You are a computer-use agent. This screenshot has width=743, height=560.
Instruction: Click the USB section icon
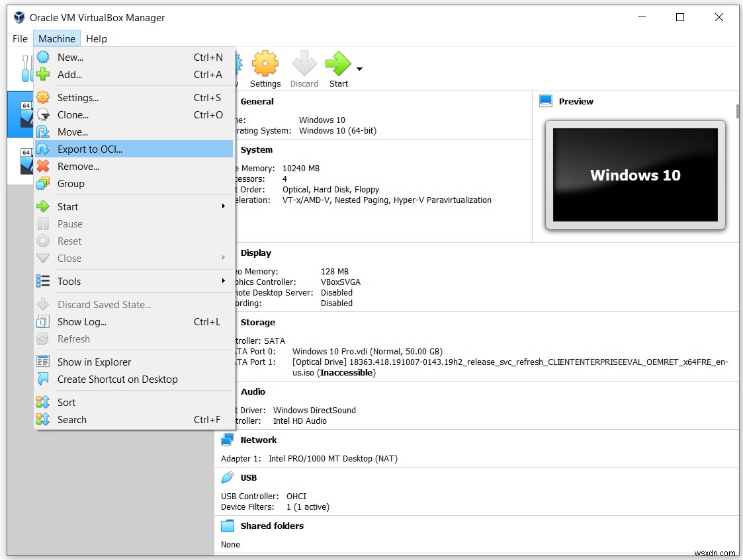click(227, 477)
